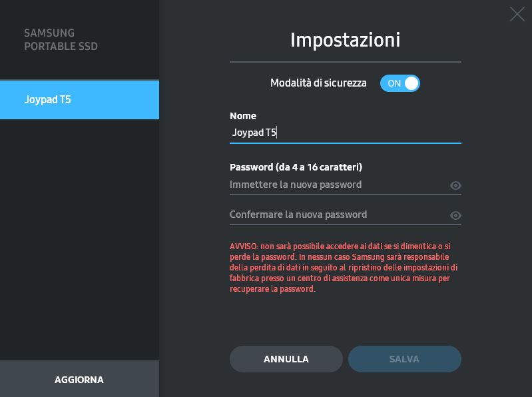
Task: Click the Nome label above the field
Action: coord(243,116)
